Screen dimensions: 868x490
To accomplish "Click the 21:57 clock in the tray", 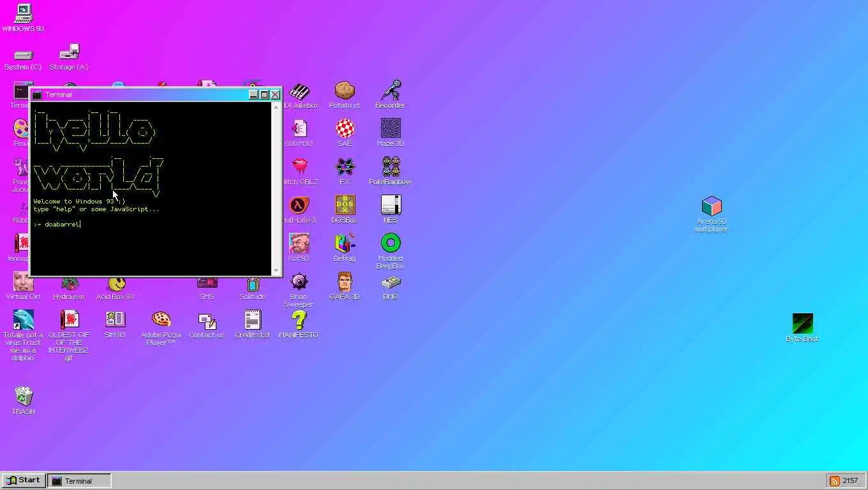I will pos(850,480).
